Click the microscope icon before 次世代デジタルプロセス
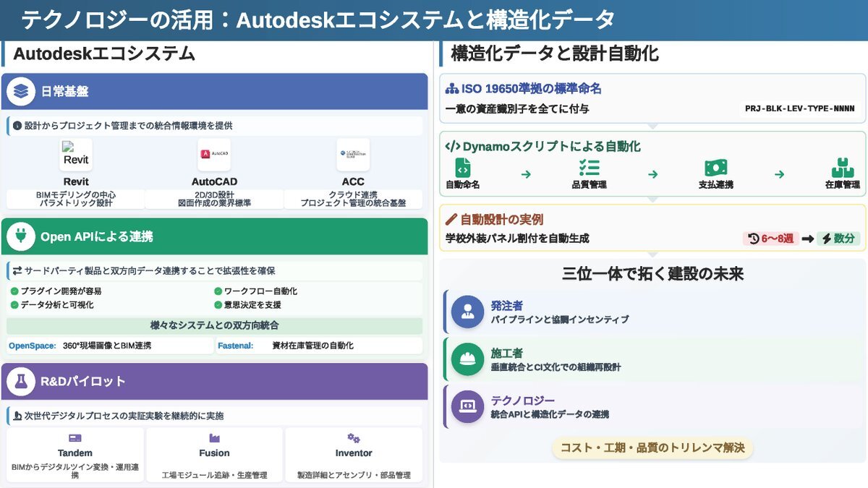The image size is (868, 488). click(17, 416)
